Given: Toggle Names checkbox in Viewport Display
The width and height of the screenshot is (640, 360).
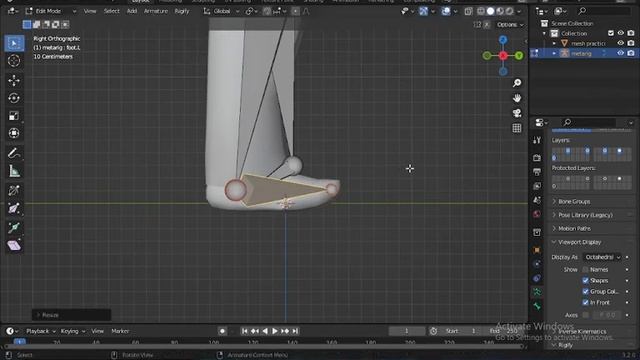Looking at the screenshot, I should coord(585,270).
